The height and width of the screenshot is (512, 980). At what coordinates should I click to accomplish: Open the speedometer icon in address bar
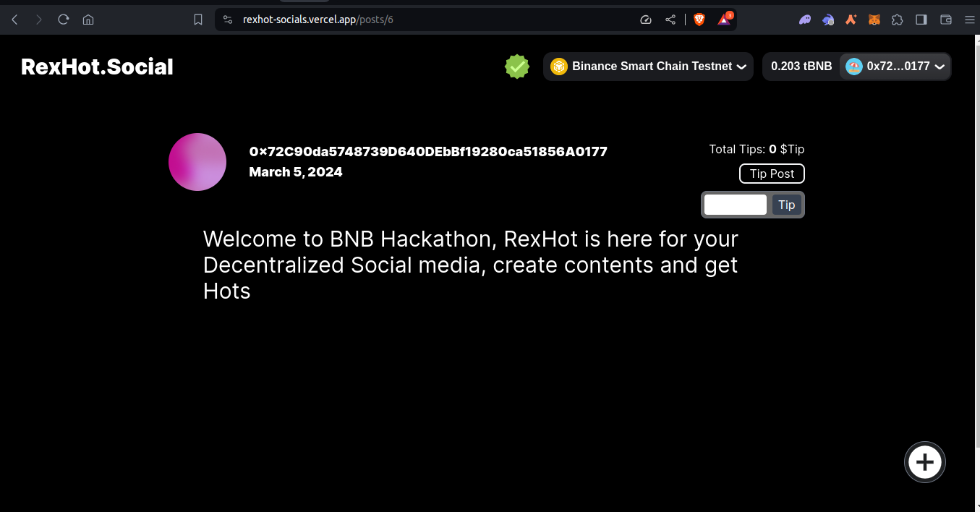647,20
